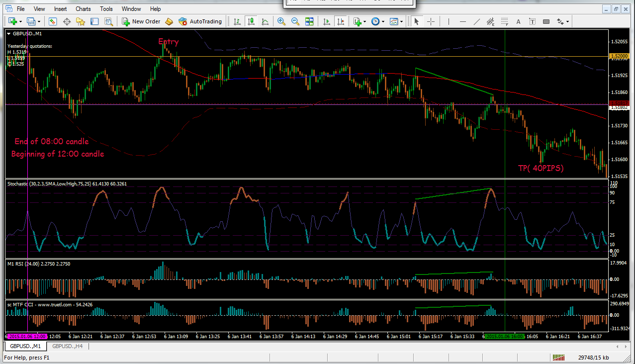Zoom out of the chart
635x364 pixels.
(295, 21)
